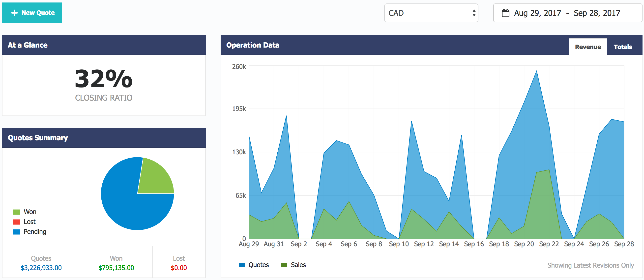
Task: Click the Won amount $795,135.00
Action: (116, 268)
